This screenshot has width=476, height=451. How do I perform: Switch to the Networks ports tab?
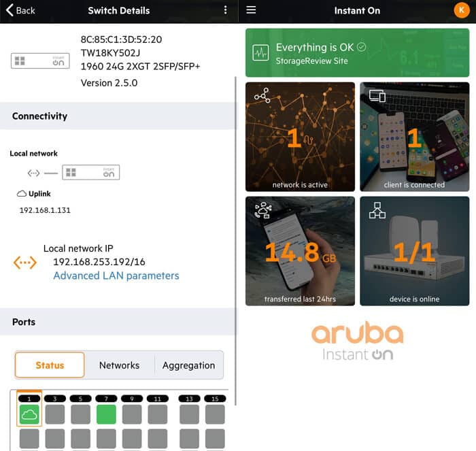119,365
